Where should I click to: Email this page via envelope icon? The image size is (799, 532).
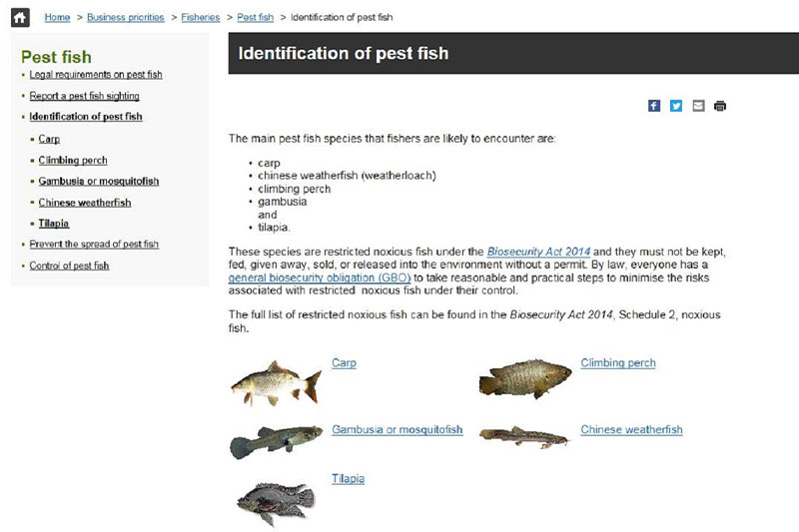pos(698,106)
